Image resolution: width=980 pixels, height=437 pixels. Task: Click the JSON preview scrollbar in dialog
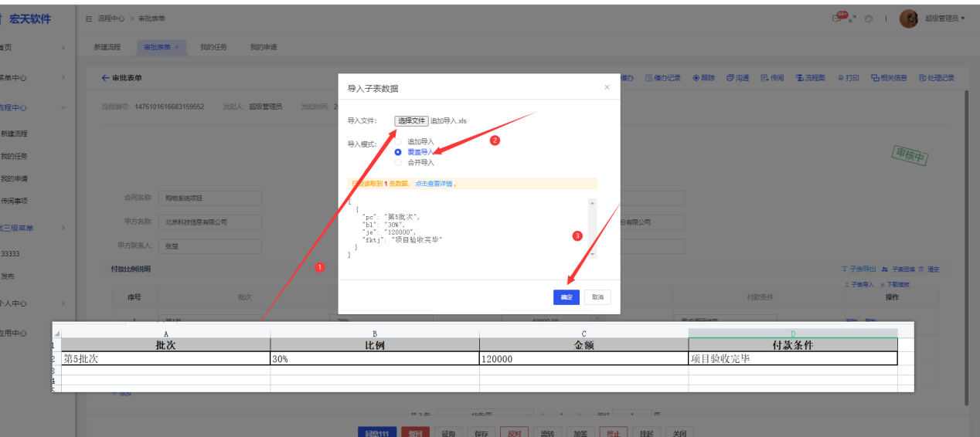coord(592,229)
